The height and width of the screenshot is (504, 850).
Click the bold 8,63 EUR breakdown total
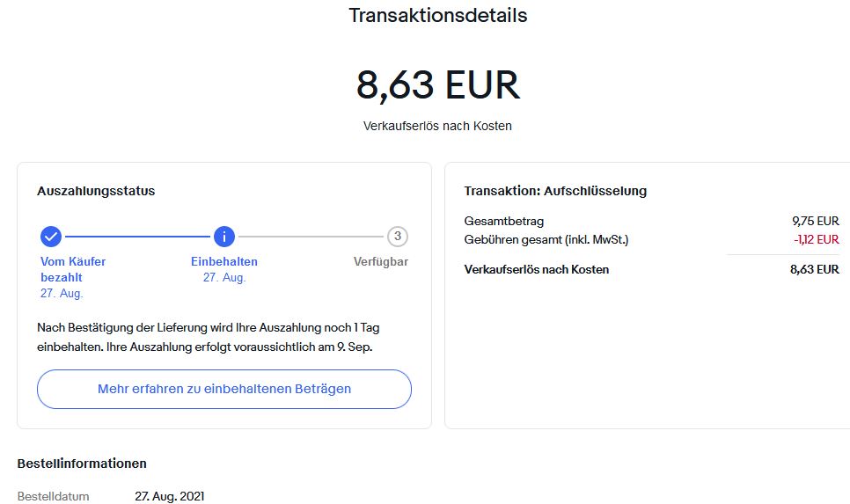click(814, 269)
